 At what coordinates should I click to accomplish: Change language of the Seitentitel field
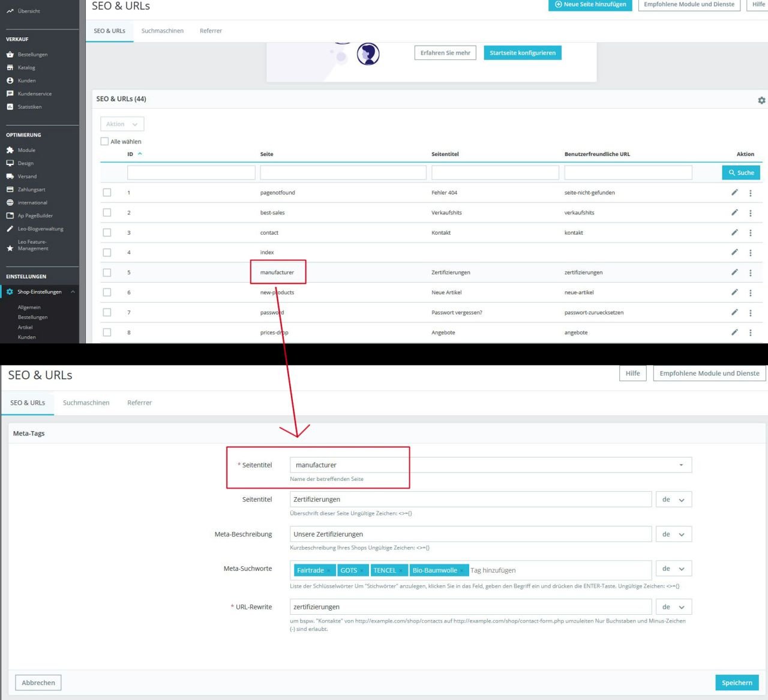point(674,499)
